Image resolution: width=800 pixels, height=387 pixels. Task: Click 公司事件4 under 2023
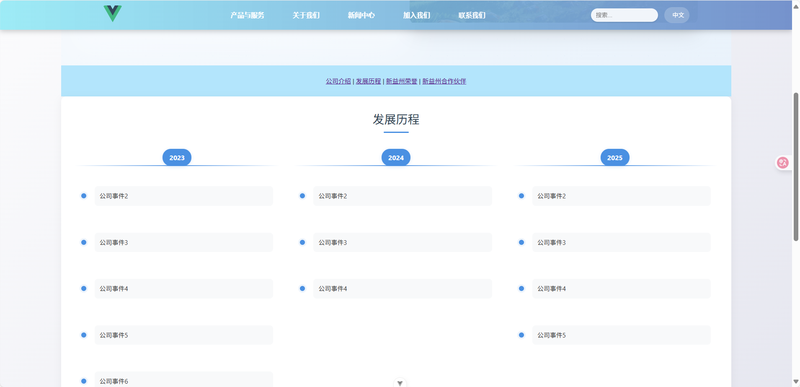[x=184, y=289]
